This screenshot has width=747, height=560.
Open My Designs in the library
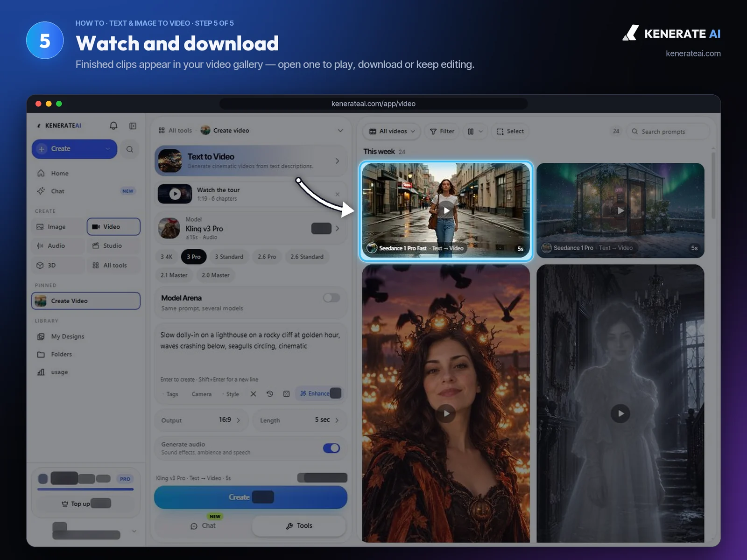[86, 336]
